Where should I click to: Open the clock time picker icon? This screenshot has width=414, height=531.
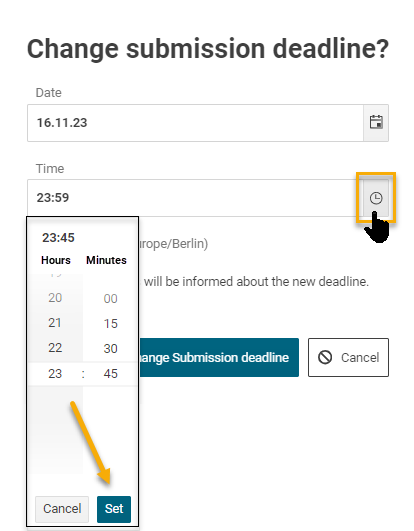376,198
